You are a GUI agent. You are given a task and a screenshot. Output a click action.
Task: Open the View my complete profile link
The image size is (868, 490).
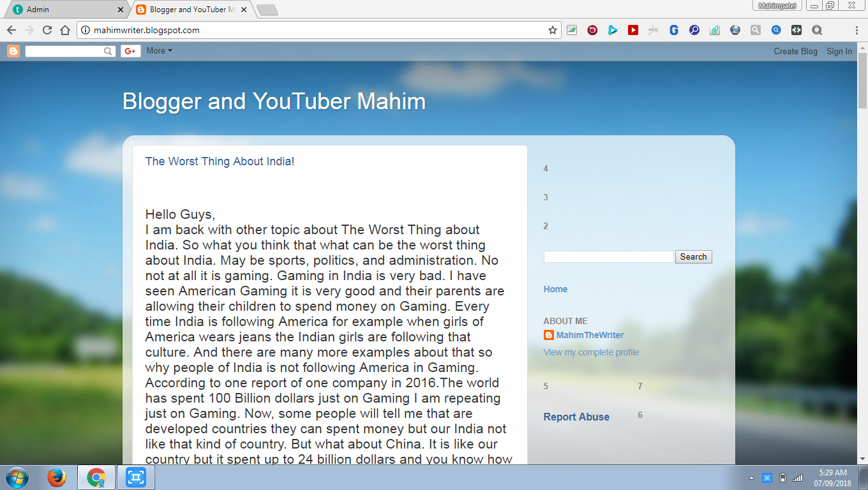point(591,352)
